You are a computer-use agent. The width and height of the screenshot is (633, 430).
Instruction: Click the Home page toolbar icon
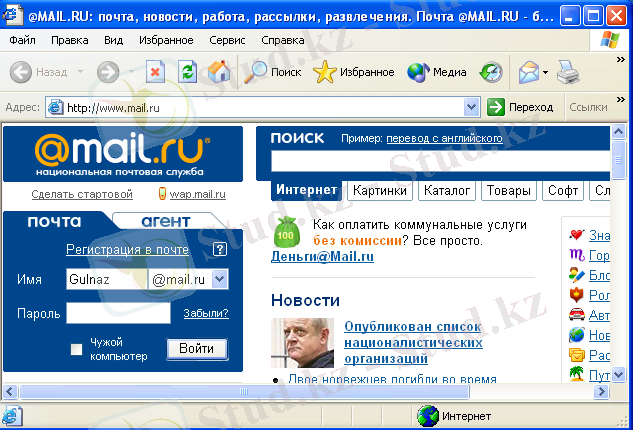coord(218,72)
